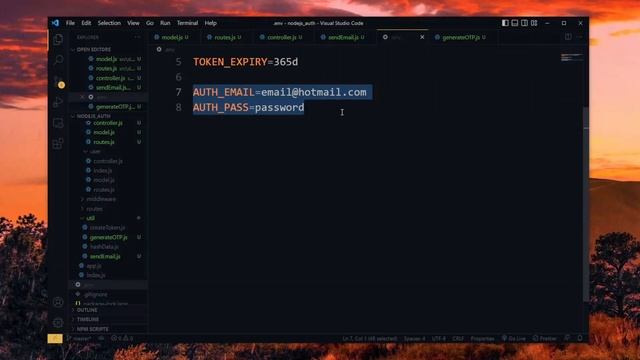This screenshot has height=360, width=640.
Task: Synchronize changes icon in the status bar
Action: [x=101, y=338]
